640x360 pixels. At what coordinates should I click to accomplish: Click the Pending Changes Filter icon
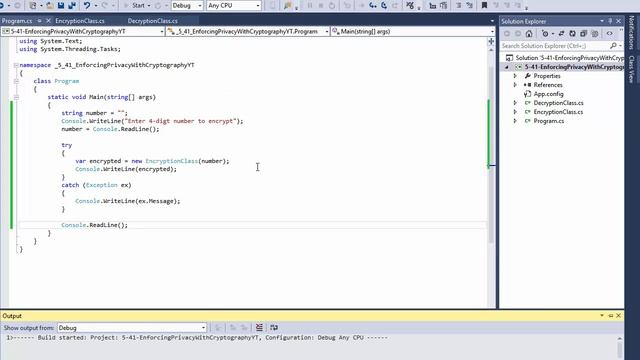coord(545,34)
